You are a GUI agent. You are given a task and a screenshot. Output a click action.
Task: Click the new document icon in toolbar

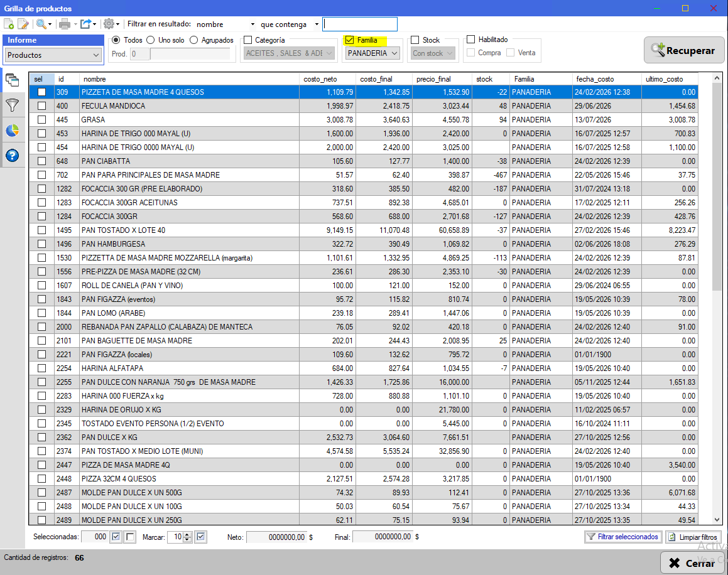point(8,24)
